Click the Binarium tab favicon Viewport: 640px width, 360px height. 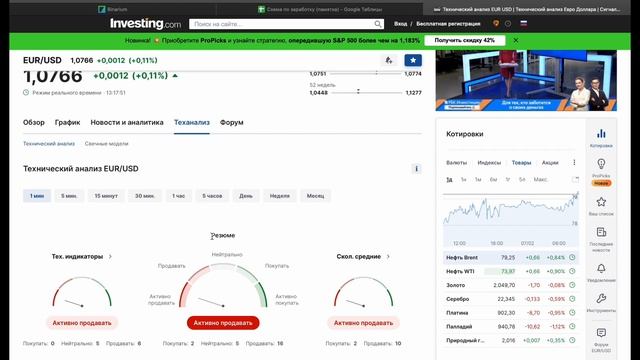(102, 9)
